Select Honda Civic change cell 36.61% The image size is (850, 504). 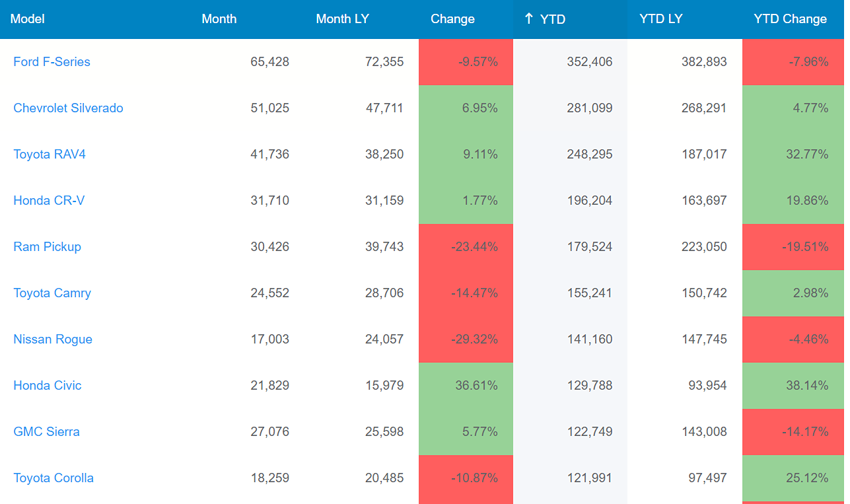(466, 386)
